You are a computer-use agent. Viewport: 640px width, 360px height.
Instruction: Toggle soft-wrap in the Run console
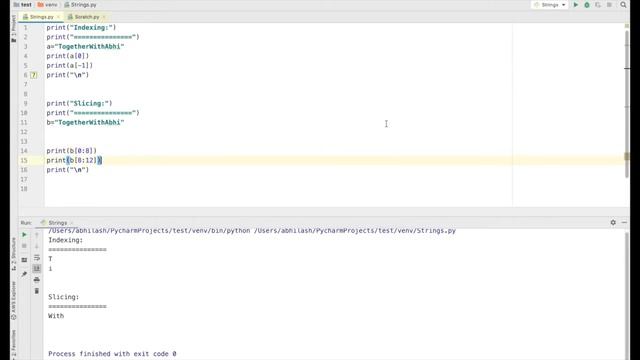click(37, 258)
